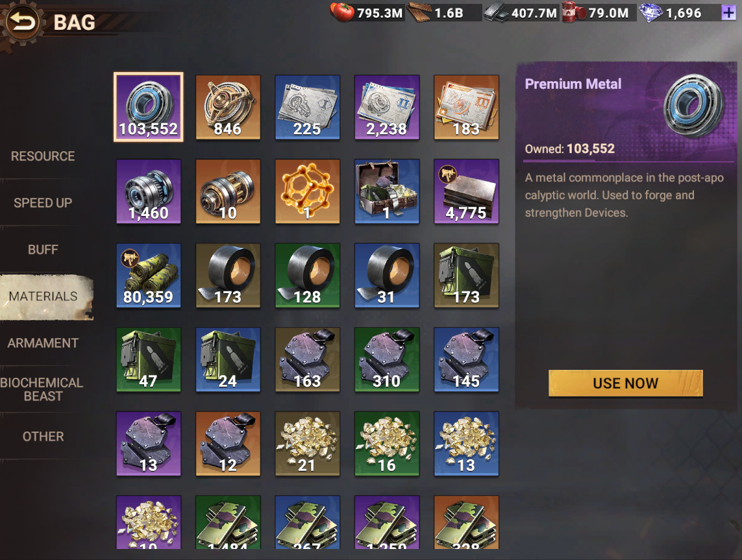
Task: Add diamonds with the purple plus icon
Action: click(728, 13)
